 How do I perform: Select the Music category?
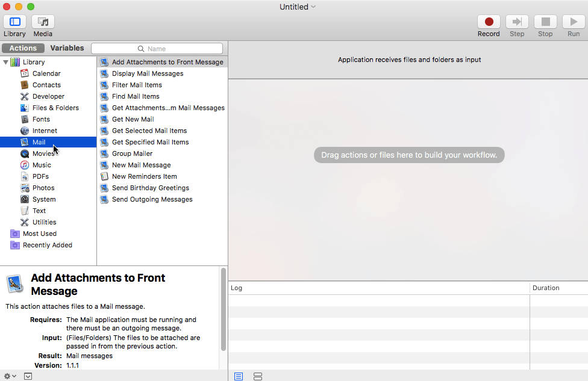(x=42, y=165)
